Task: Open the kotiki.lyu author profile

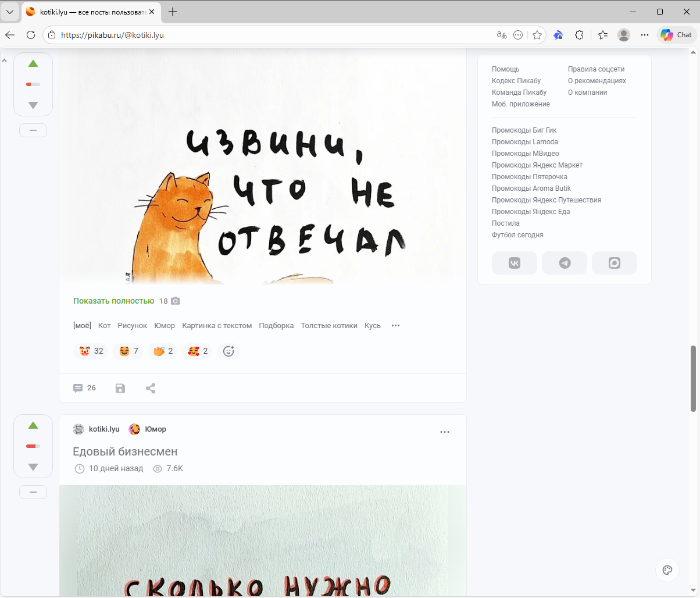Action: click(104, 429)
